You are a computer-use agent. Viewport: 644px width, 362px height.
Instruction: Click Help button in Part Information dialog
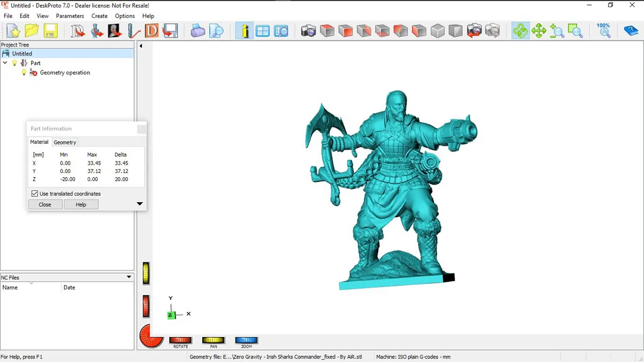(81, 204)
